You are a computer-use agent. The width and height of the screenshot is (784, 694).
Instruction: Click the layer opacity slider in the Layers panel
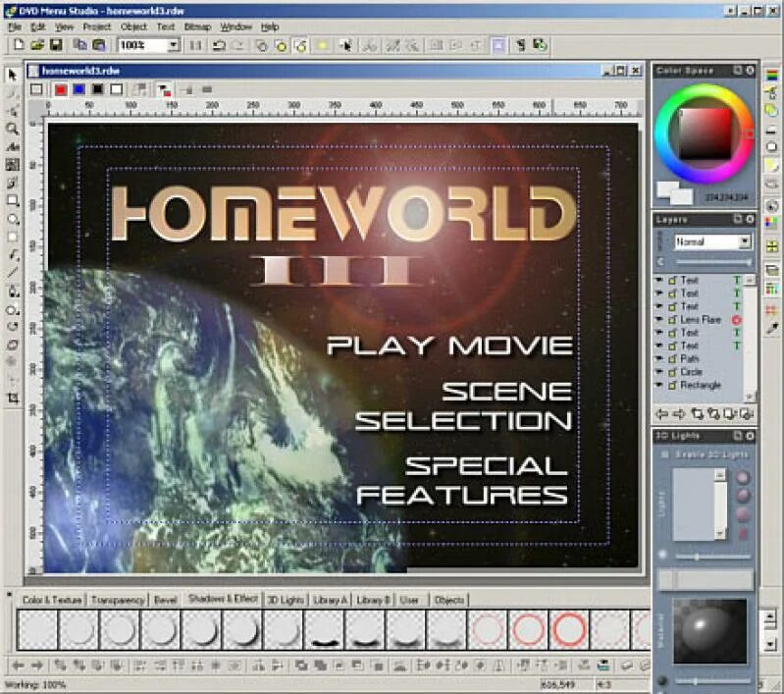713,262
